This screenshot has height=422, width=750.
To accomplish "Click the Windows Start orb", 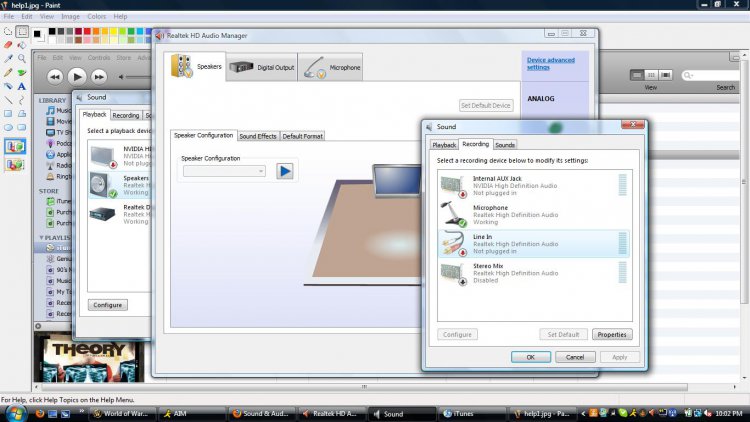I will (x=15, y=413).
